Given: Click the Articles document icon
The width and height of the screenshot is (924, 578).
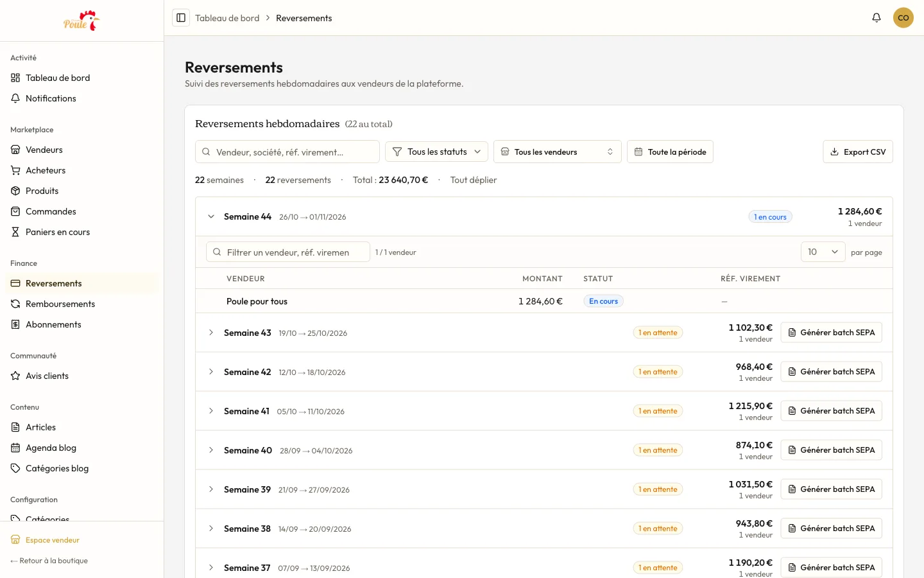Looking at the screenshot, I should tap(15, 427).
